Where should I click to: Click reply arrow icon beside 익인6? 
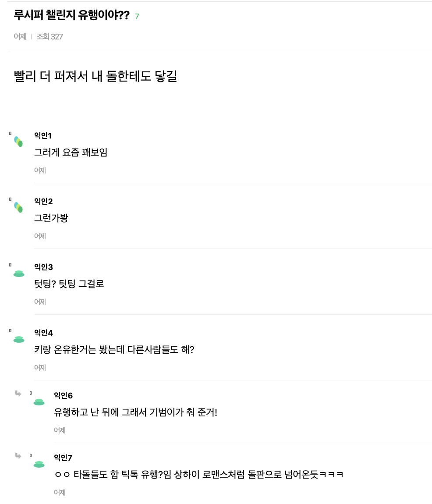coord(18,394)
